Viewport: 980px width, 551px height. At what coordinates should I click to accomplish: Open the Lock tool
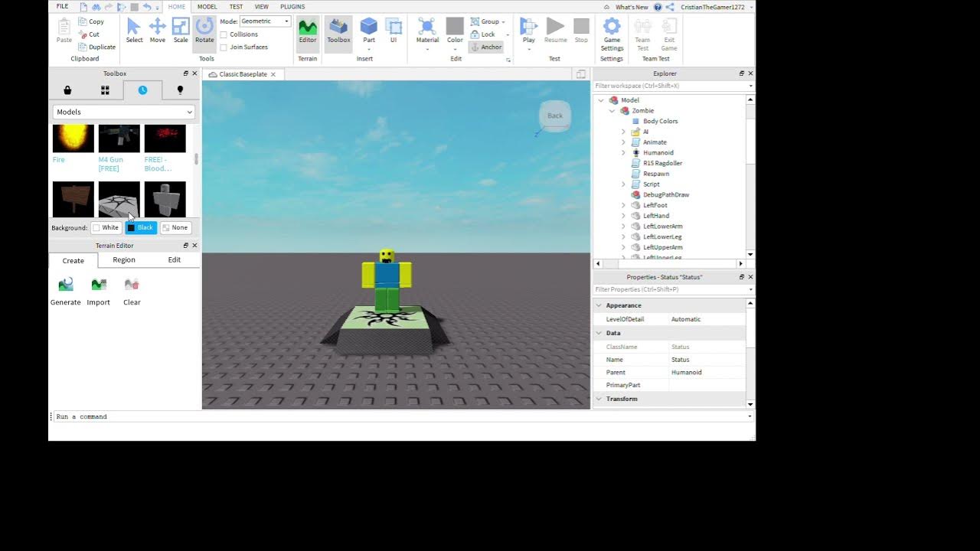(x=483, y=34)
